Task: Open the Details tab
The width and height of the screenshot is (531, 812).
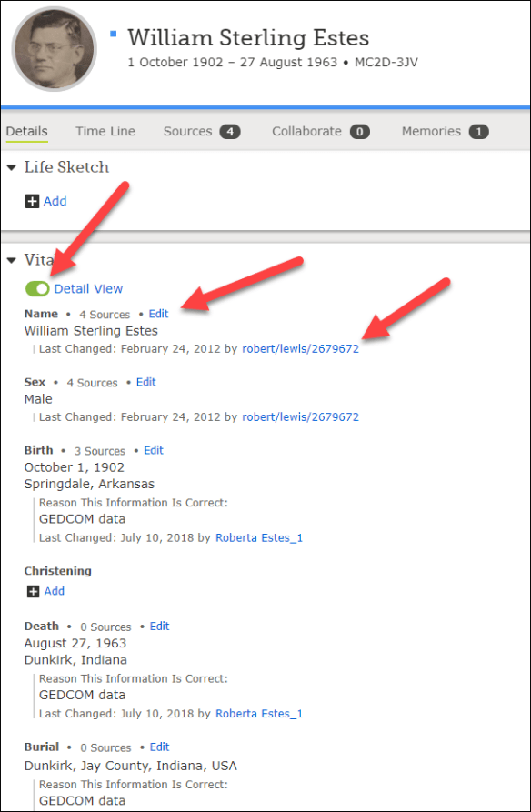Action: [x=27, y=132]
